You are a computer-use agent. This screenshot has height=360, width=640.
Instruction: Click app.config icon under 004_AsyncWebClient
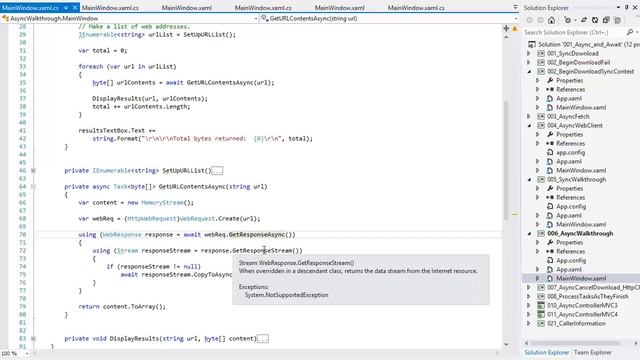pyautogui.click(x=550, y=152)
